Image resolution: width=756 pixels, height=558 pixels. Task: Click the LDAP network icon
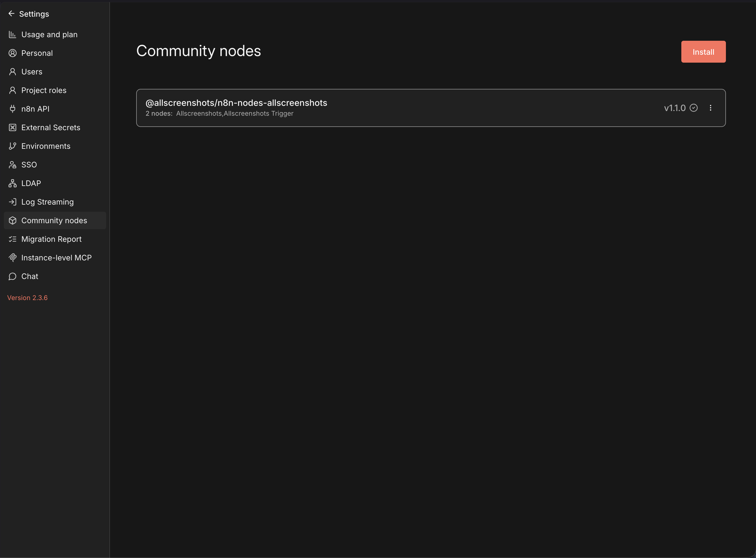(13, 183)
